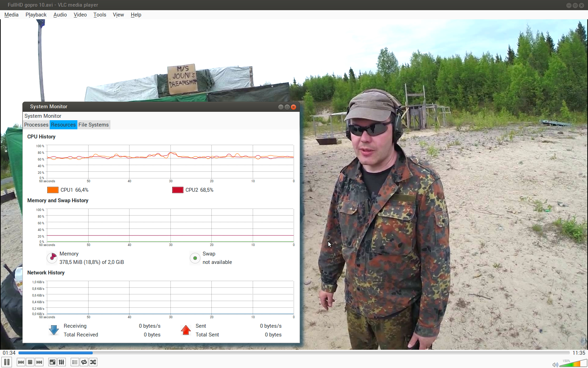Open extended settings equalizer icon
The width and height of the screenshot is (588, 368).
pos(61,362)
